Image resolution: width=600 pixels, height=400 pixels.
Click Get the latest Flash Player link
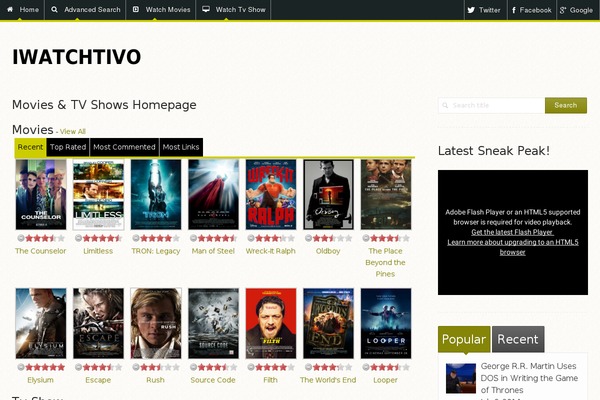tap(512, 232)
